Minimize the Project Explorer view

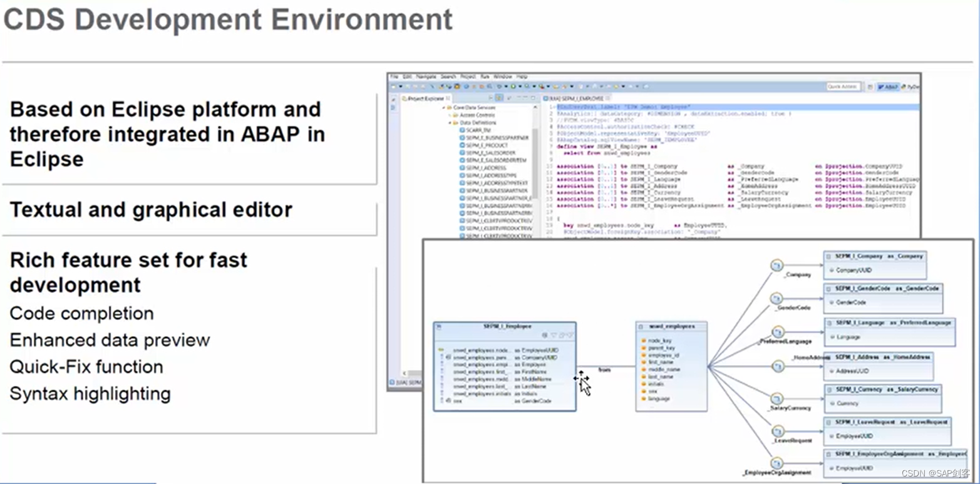[x=525, y=98]
